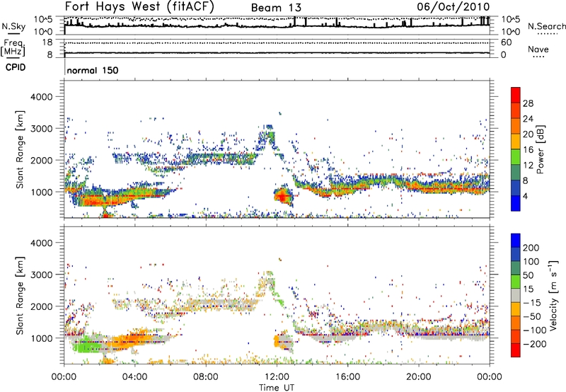Click the '200' value on velocity colorbar
Screen dimensions: 566x392
[531, 248]
